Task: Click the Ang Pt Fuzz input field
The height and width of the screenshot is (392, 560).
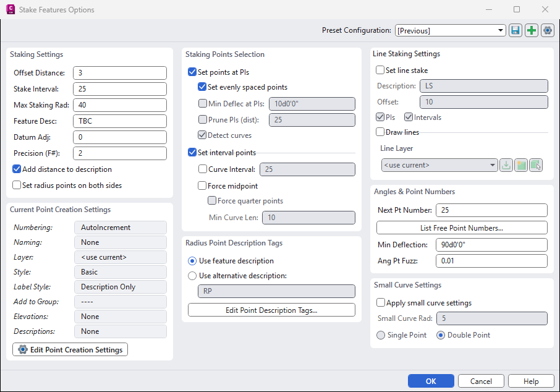Action: 491,261
